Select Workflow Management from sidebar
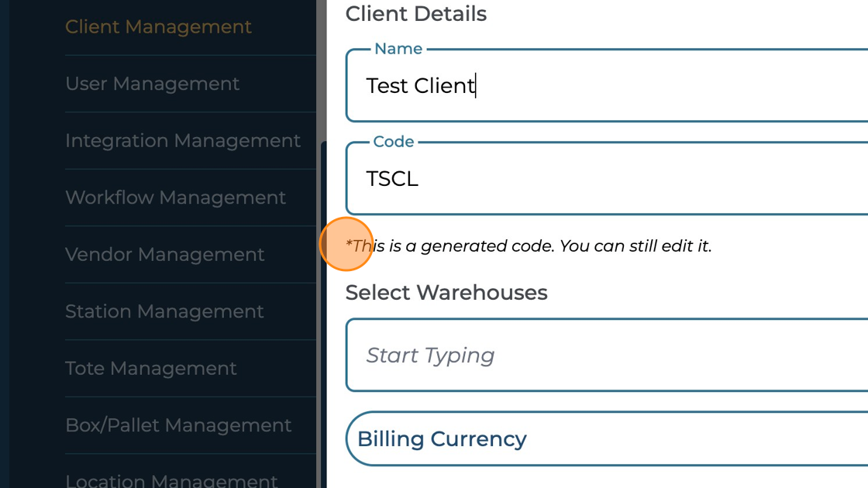868x488 pixels. click(x=175, y=198)
